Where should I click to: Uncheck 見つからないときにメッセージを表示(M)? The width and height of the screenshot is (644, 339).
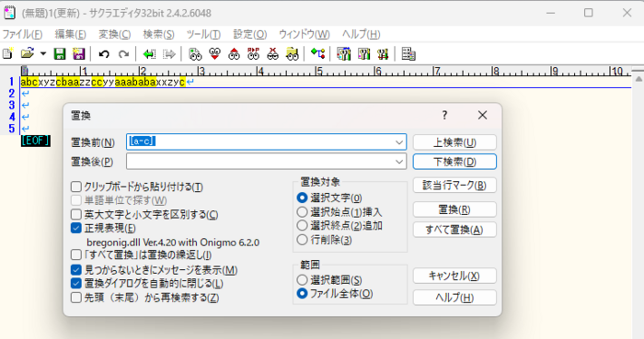76,270
